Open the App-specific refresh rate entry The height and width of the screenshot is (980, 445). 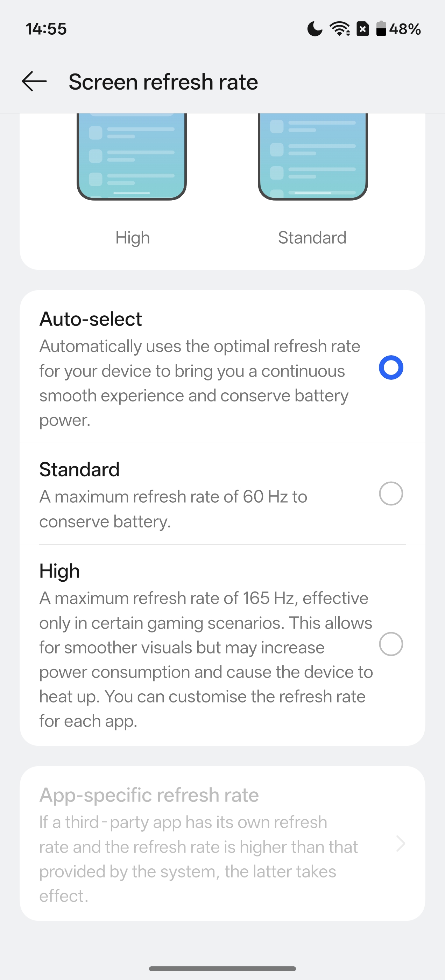tap(149, 795)
